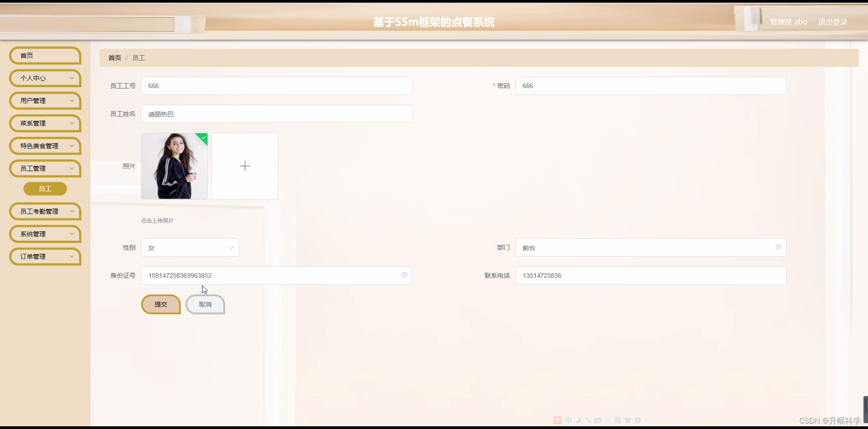The height and width of the screenshot is (429, 868).
Task: Click the 退出登录 logout link
Action: pos(832,21)
